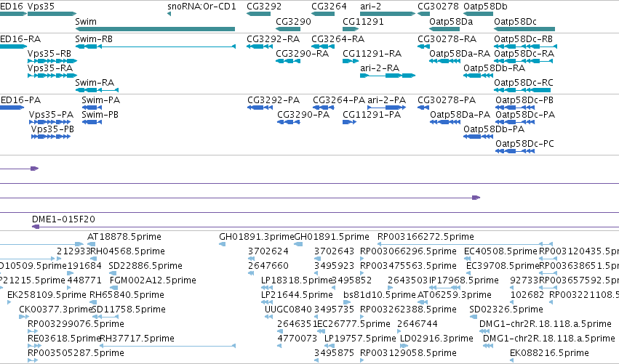Click the AT18878.5prime EST label
The height and width of the screenshot is (364, 619).
click(x=124, y=237)
